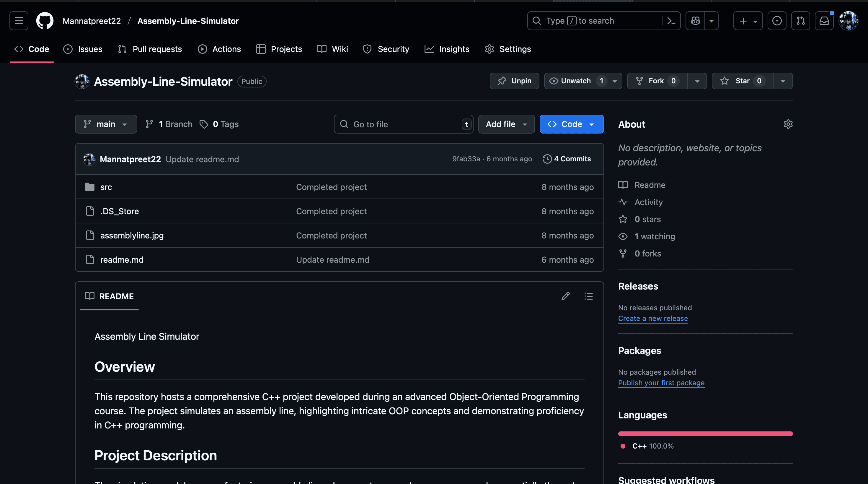Star the repository
868x484 pixels.
(742, 81)
